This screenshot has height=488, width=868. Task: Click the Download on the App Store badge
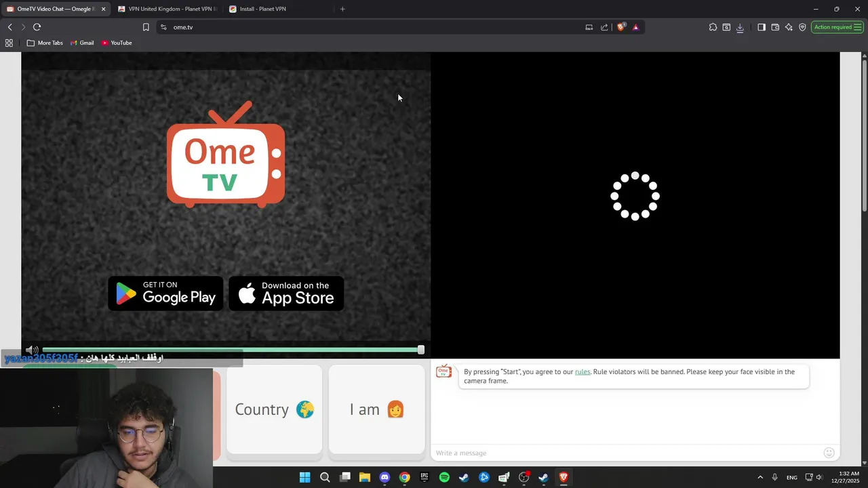click(x=286, y=293)
